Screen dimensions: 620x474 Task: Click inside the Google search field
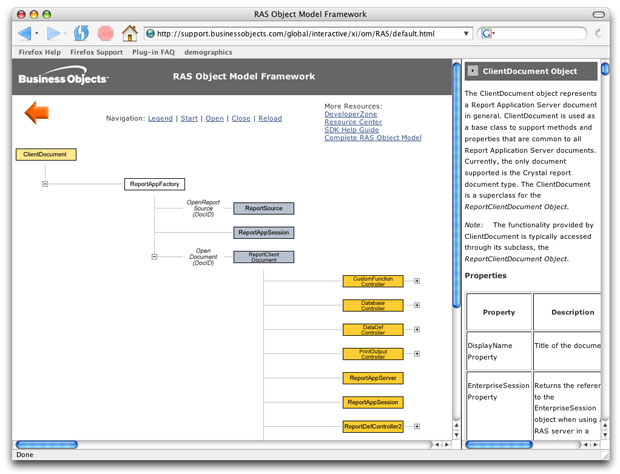[539, 34]
